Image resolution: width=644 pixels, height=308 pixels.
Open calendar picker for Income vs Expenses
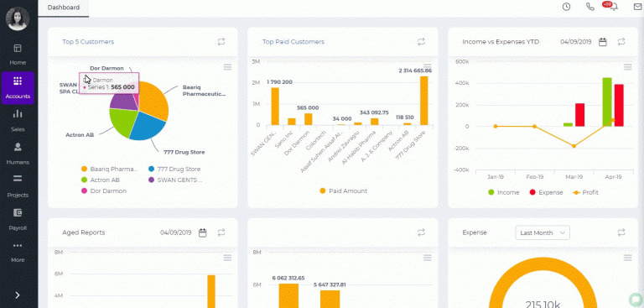click(603, 41)
